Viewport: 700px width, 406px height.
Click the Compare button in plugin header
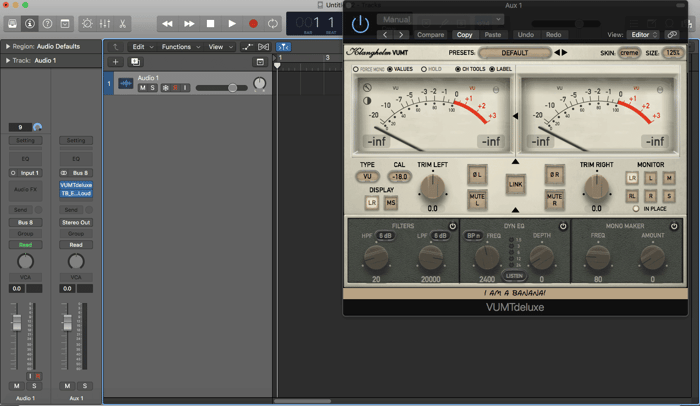(430, 34)
